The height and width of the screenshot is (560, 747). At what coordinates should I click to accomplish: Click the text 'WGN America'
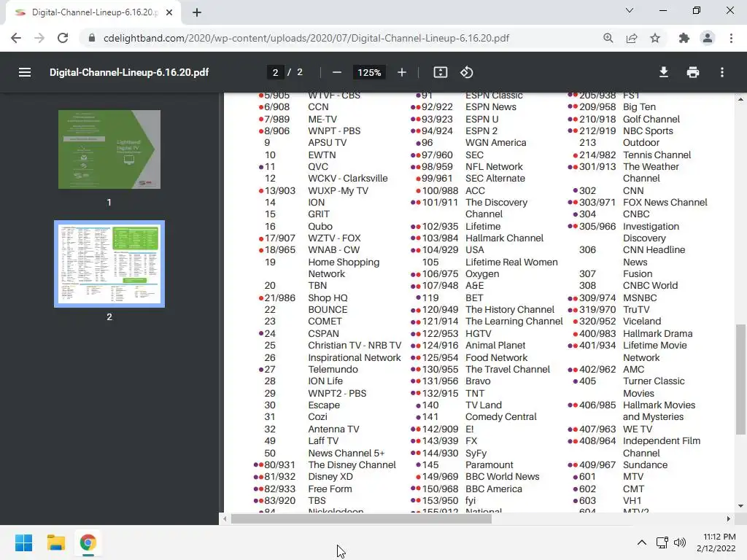point(495,143)
